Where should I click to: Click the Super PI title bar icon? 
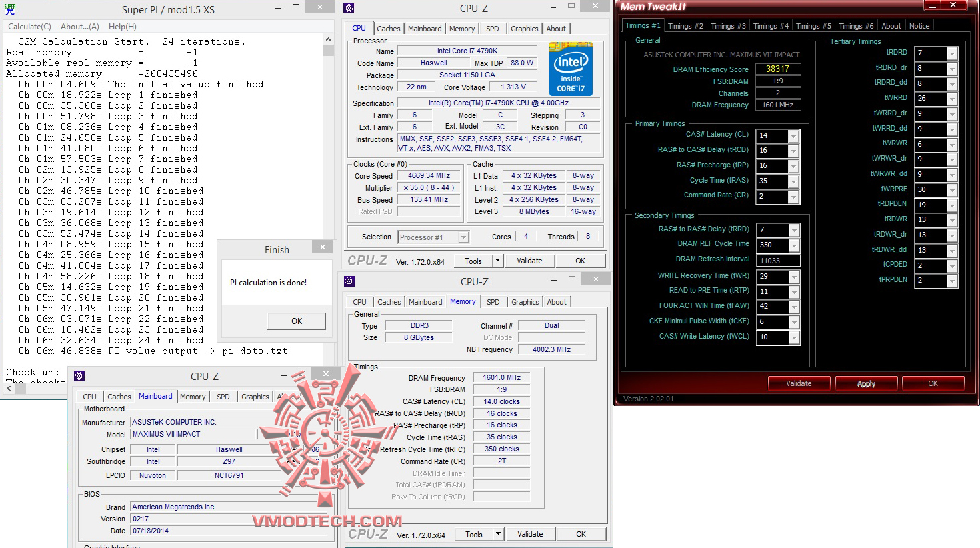(10, 9)
